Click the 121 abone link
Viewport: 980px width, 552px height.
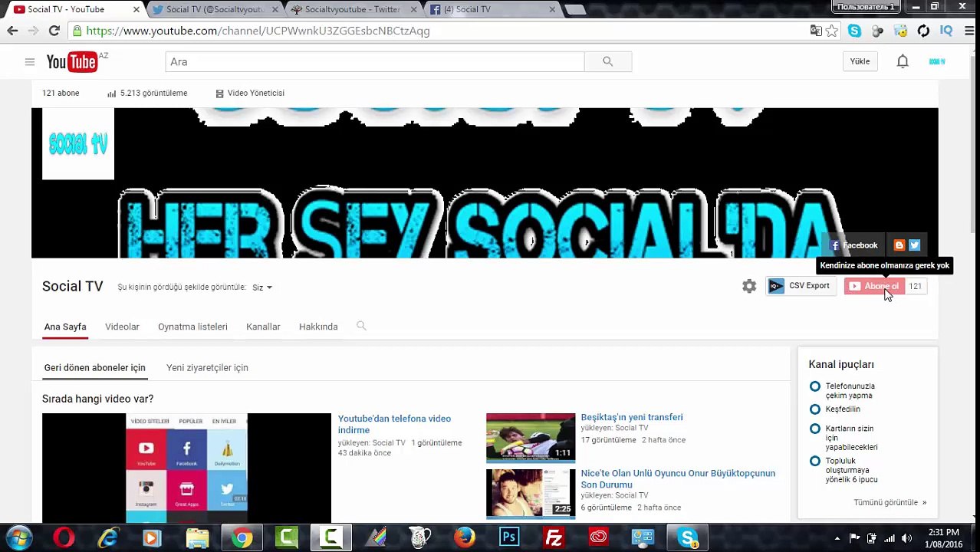point(61,93)
